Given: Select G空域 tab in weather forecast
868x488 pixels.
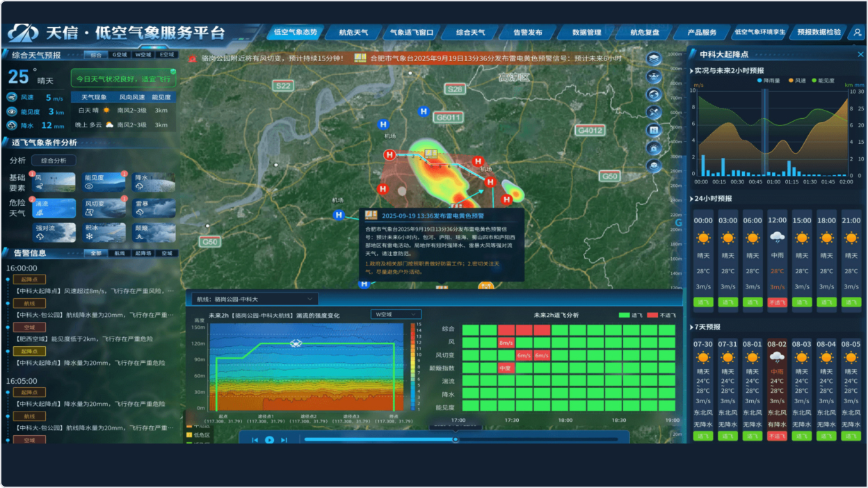Looking at the screenshot, I should click(x=120, y=54).
